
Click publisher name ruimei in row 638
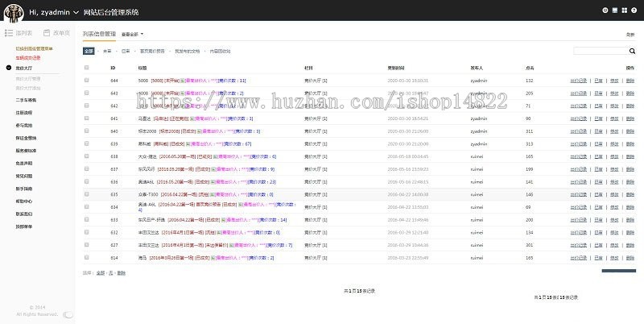pyautogui.click(x=477, y=156)
